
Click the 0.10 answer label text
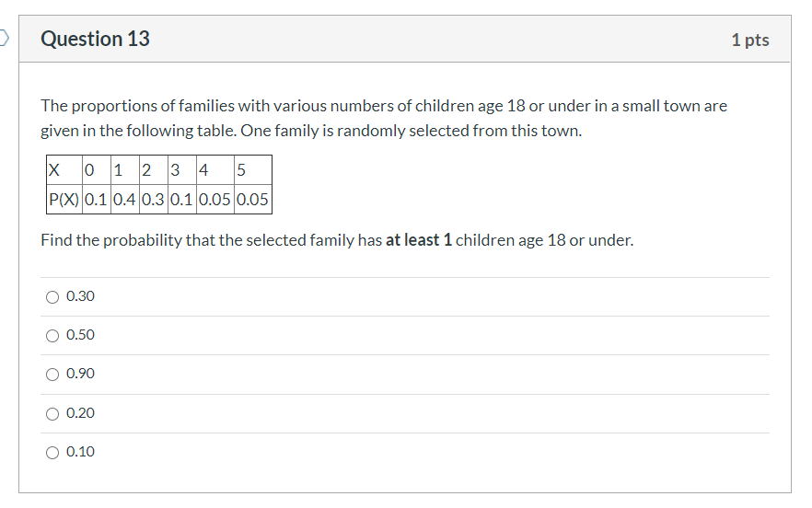point(80,452)
